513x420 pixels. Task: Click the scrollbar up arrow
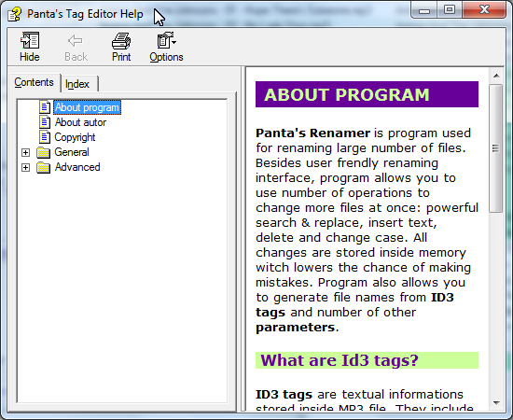tap(496, 76)
